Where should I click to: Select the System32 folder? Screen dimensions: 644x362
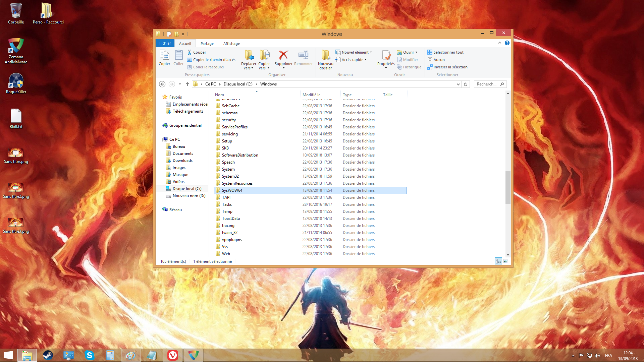pos(230,176)
